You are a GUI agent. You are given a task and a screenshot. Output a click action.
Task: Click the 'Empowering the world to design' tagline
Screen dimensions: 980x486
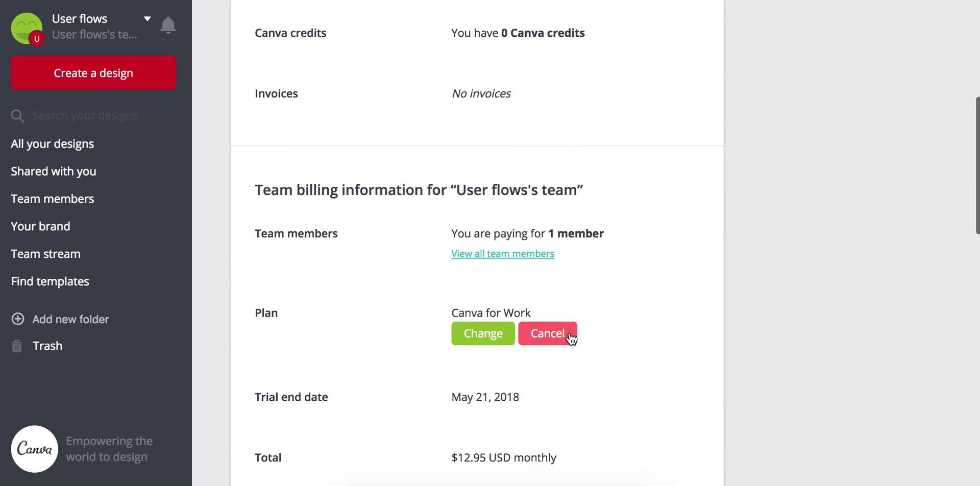[x=109, y=449]
